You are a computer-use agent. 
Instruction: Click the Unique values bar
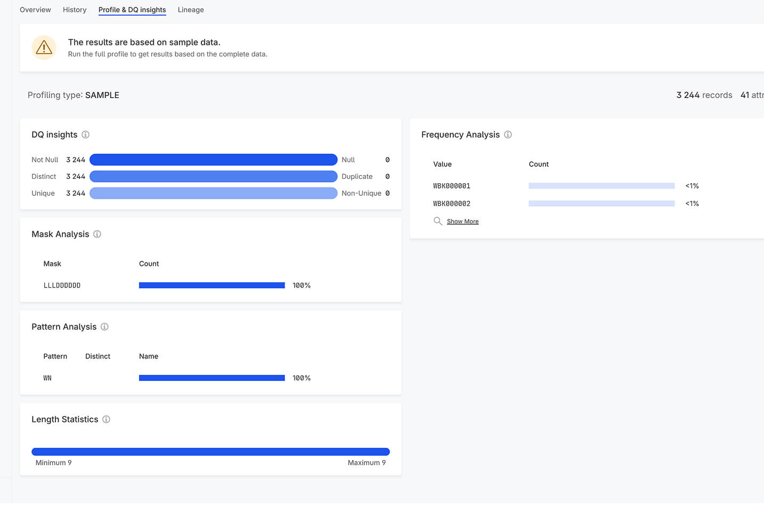coord(213,193)
